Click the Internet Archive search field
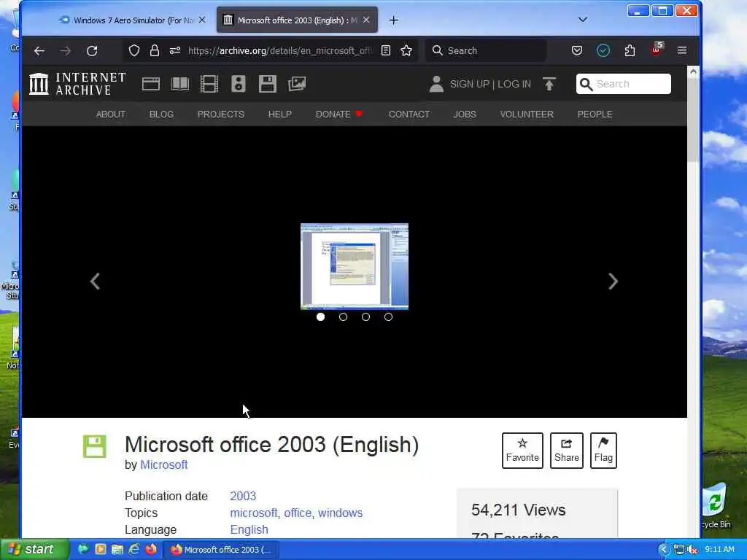The image size is (747, 560). (x=624, y=84)
